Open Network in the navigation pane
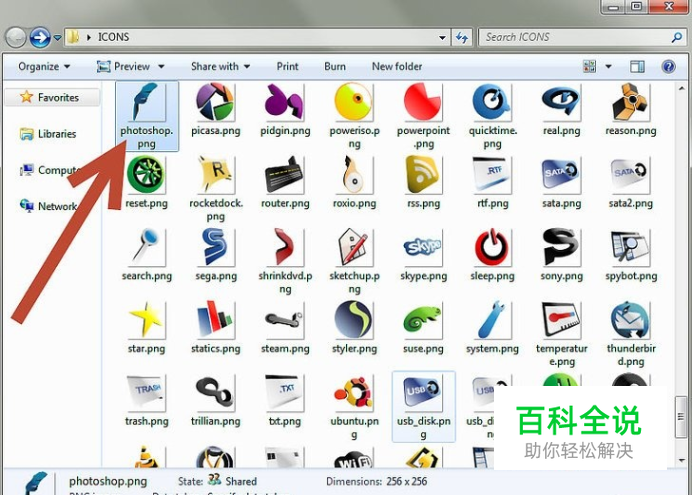This screenshot has height=495, width=692. tap(57, 206)
